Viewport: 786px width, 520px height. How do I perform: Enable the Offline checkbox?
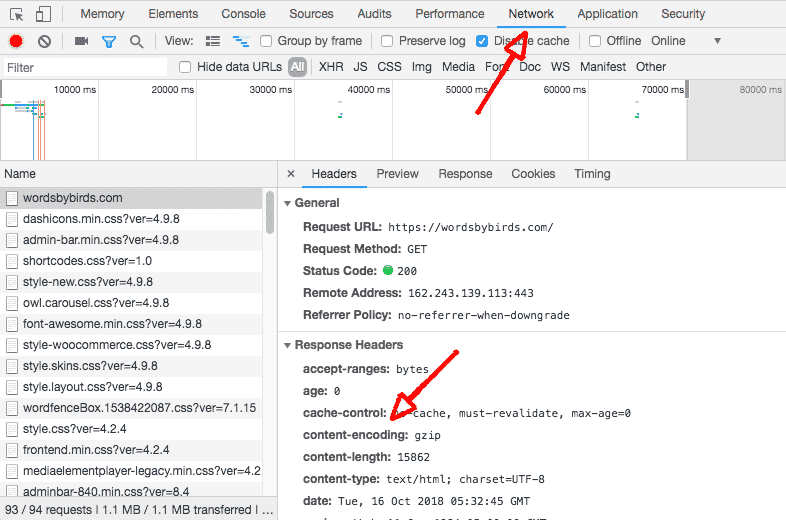(x=595, y=41)
